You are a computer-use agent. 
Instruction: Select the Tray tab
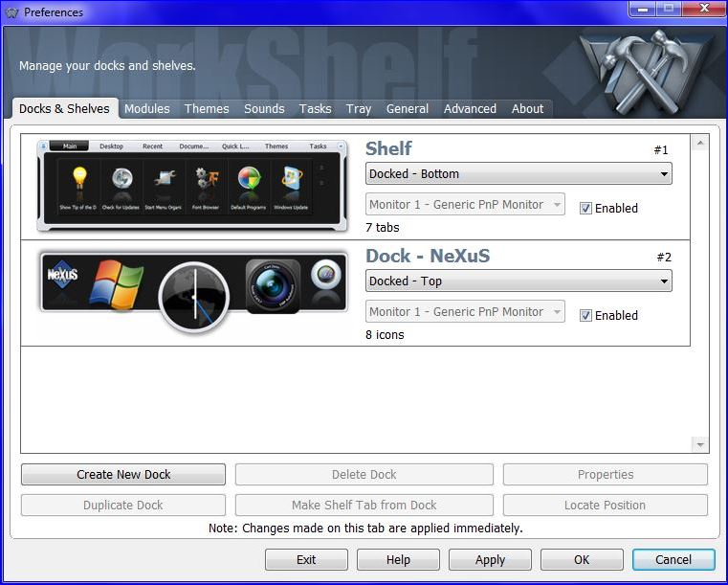pyautogui.click(x=359, y=109)
